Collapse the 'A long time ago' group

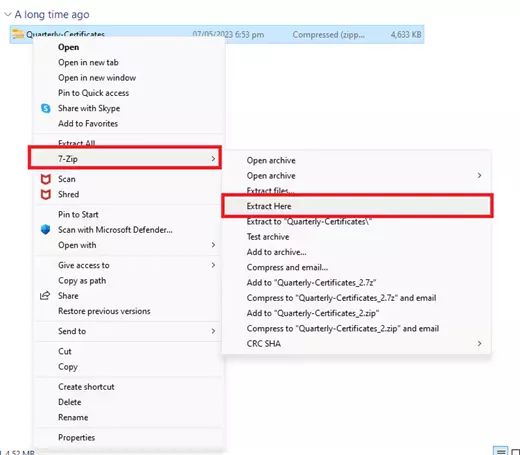click(x=7, y=14)
